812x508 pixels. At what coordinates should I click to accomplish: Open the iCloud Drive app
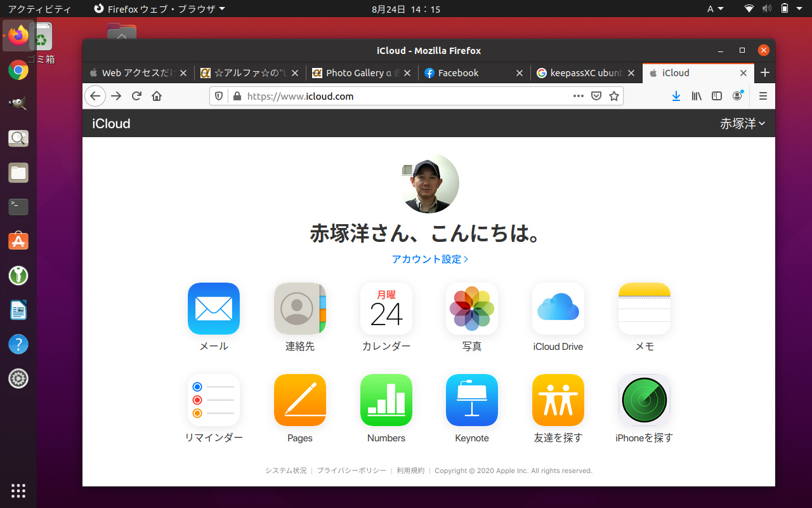(558, 309)
